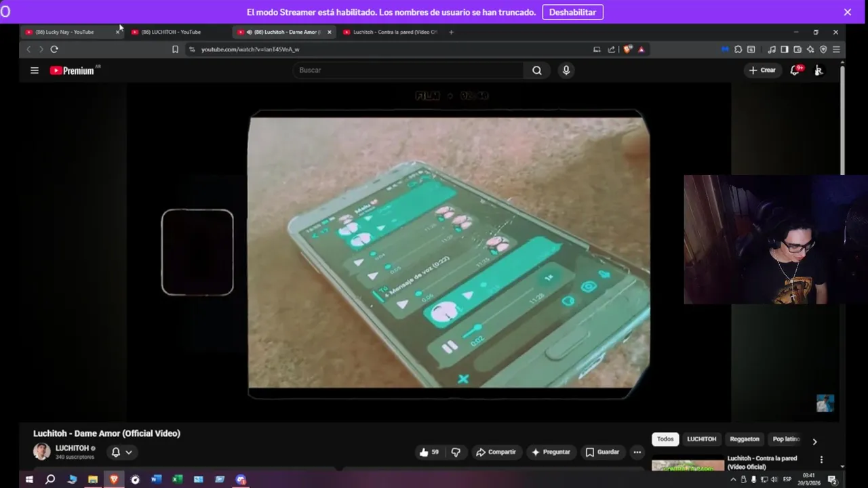Open more options for Contra la pared suggestion
This screenshot has height=488, width=868.
click(x=821, y=460)
